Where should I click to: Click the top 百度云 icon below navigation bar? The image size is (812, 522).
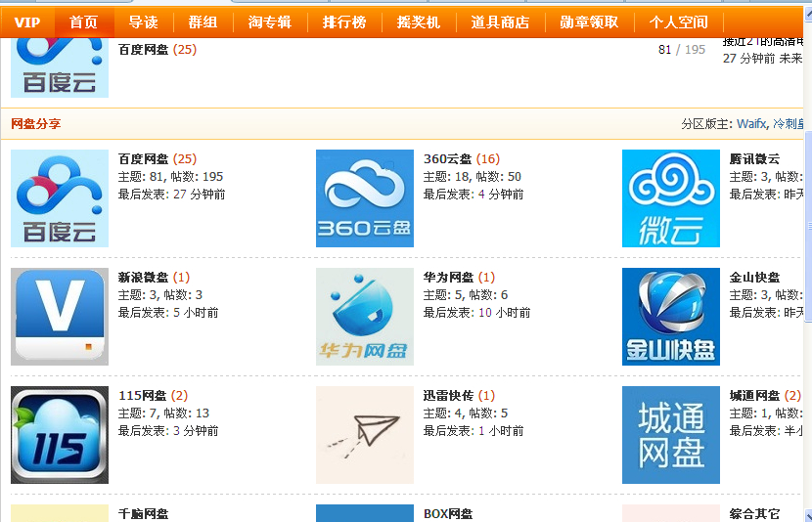60,67
